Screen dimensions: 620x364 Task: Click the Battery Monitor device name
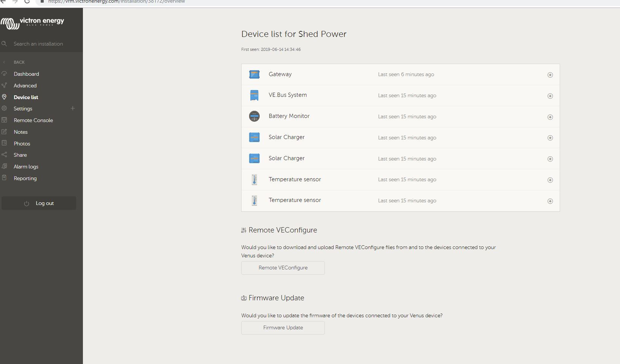(289, 116)
